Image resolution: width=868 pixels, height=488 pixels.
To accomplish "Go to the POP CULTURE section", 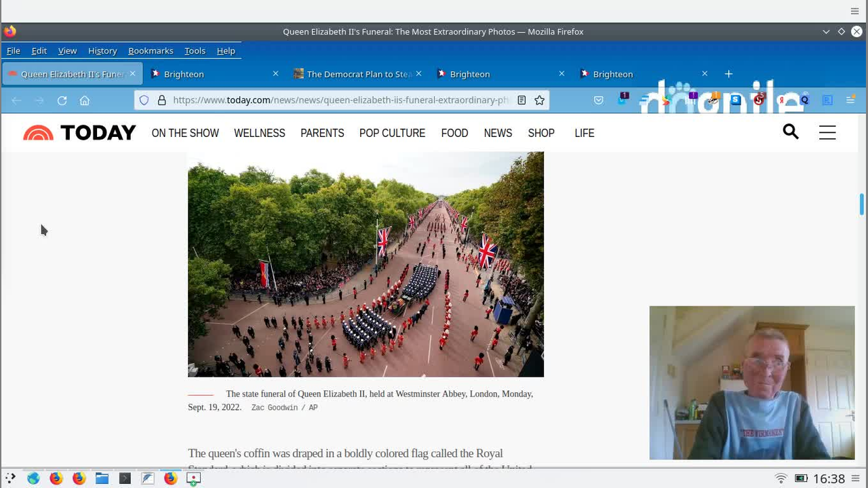I will (x=392, y=134).
